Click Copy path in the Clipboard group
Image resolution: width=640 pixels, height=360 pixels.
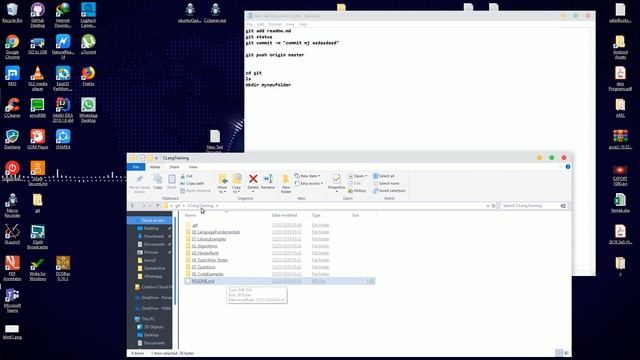pos(192,183)
